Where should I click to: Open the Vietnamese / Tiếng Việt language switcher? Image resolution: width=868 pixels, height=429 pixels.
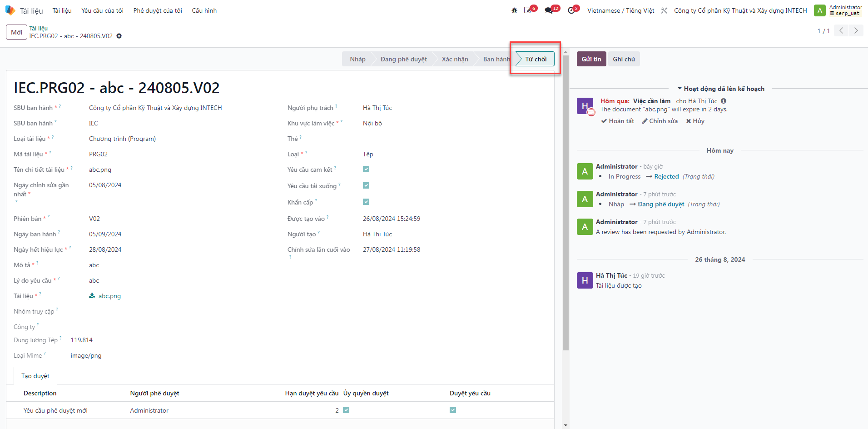(x=621, y=10)
